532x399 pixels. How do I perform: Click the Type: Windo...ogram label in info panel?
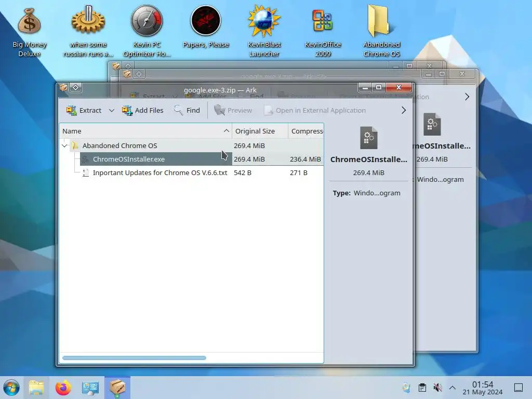point(366,193)
